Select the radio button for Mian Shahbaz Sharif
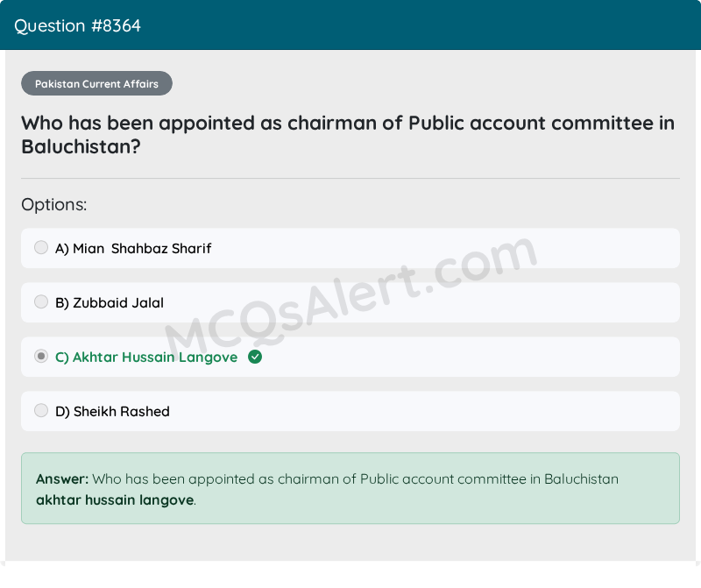The width and height of the screenshot is (701, 588). point(41,247)
